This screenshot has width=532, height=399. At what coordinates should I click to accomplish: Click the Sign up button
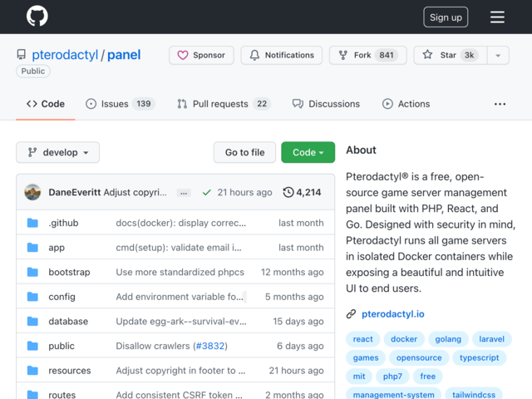pyautogui.click(x=446, y=17)
